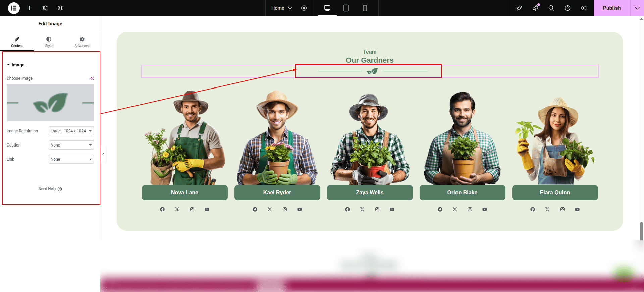Switch to desktop device view
This screenshot has height=292, width=644.
pyautogui.click(x=327, y=8)
